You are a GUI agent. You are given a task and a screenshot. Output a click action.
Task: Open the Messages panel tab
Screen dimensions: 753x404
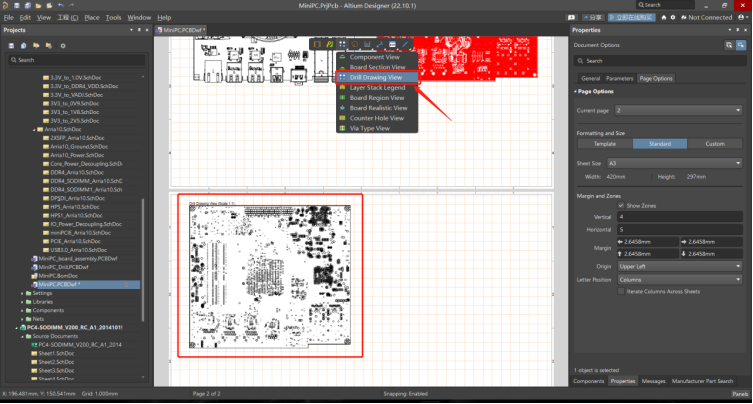(x=653, y=381)
